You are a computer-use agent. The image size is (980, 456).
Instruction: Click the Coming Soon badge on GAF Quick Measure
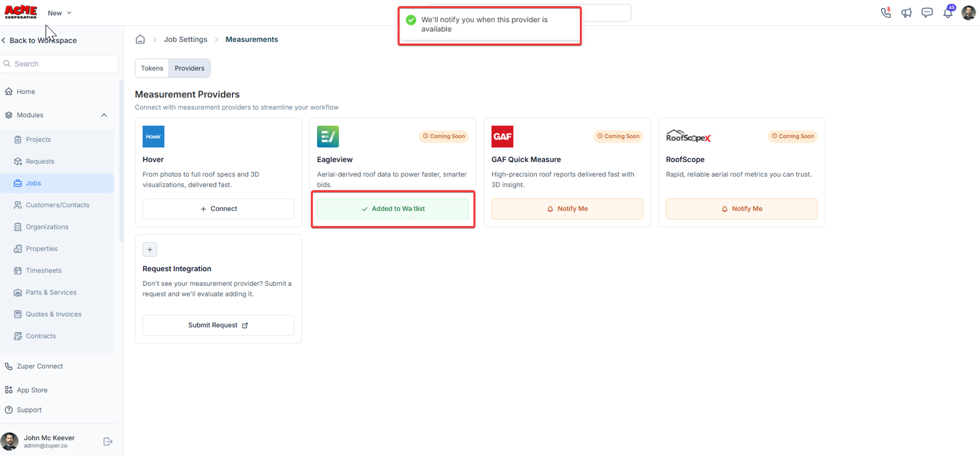(x=618, y=136)
